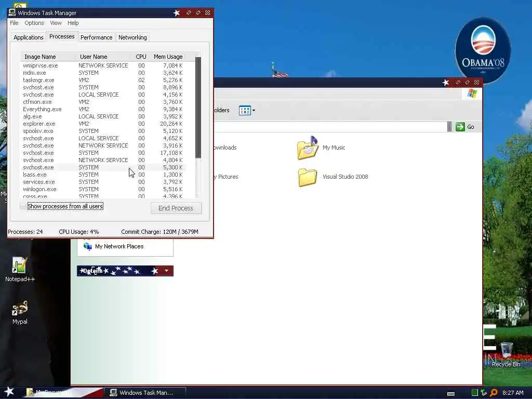
Task: Click the keyboard icon on the taskbar
Action: coord(451,394)
